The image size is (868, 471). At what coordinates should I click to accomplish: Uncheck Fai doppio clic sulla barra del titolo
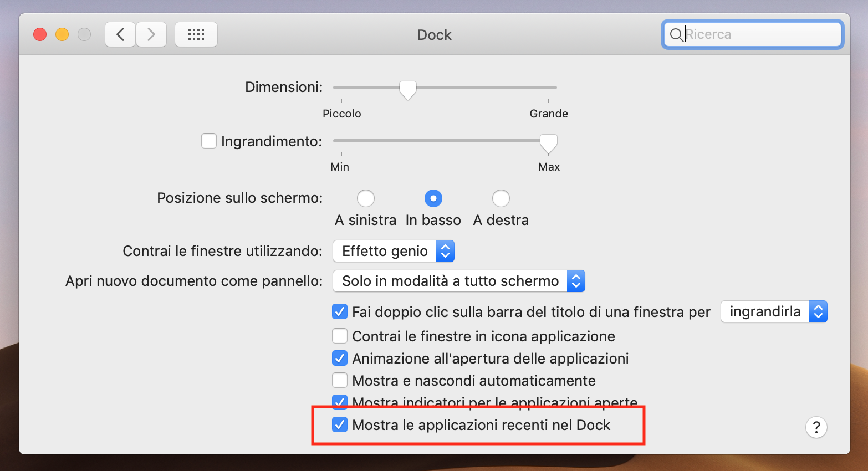click(x=340, y=311)
